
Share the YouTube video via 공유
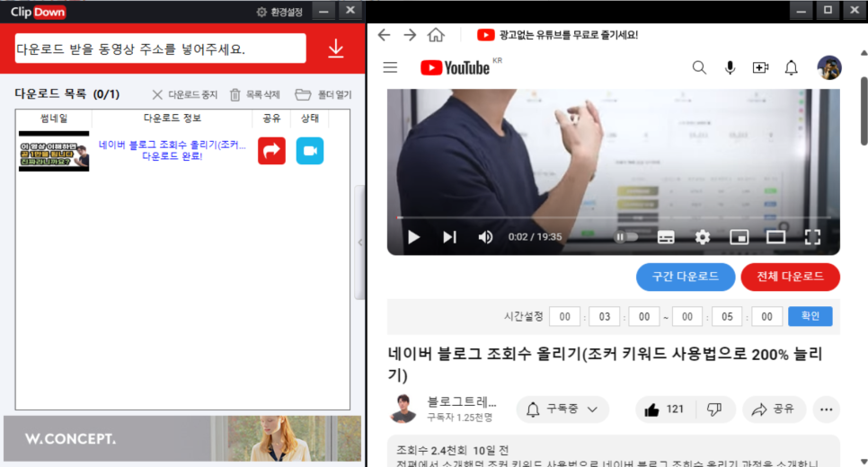tap(774, 410)
